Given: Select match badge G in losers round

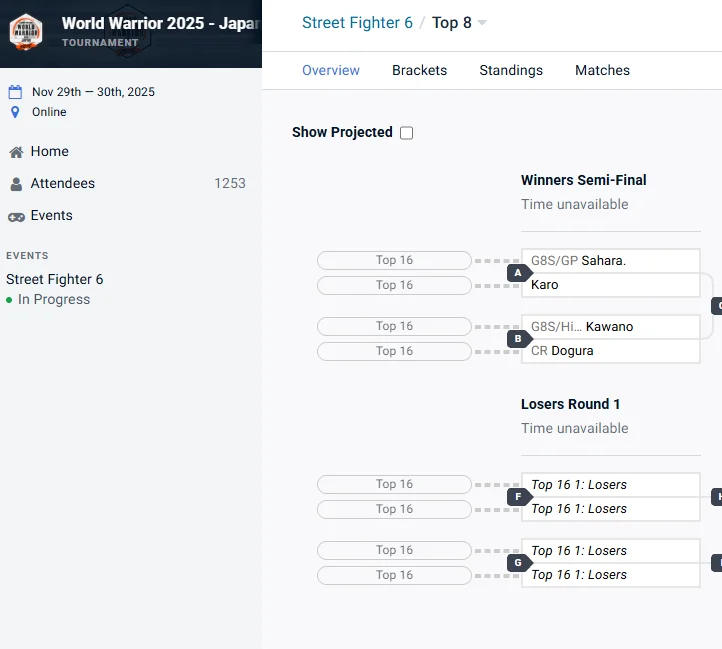Looking at the screenshot, I should pyautogui.click(x=518, y=563).
